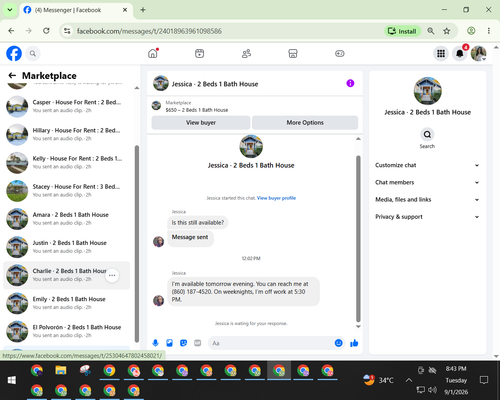
Task: Open the account profile picture menu
Action: (x=478, y=53)
